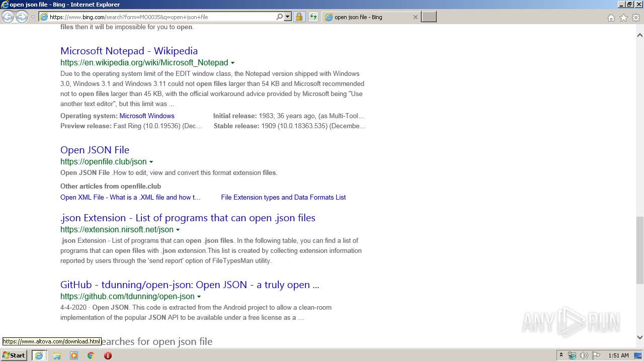The height and width of the screenshot is (362, 644).
Task: Close the 'open json file - Bing' tab
Action: (415, 17)
